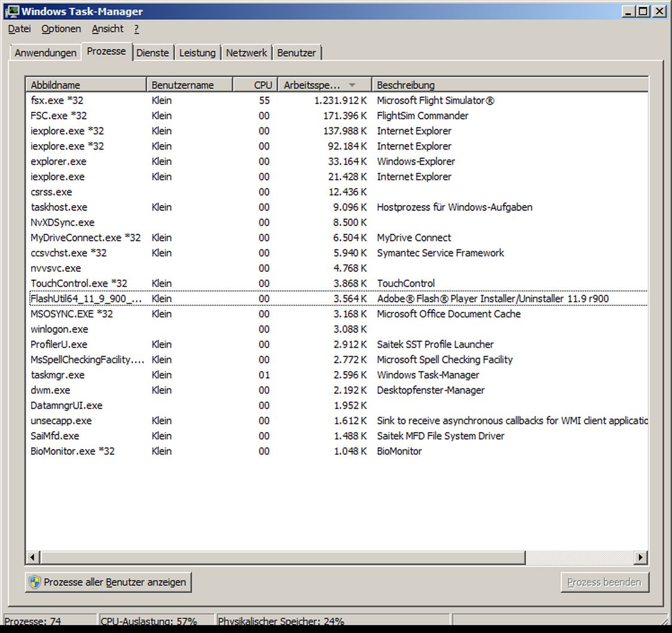Click the Saitek SST Profile Launcher description
This screenshot has height=633, width=672.
pos(435,344)
